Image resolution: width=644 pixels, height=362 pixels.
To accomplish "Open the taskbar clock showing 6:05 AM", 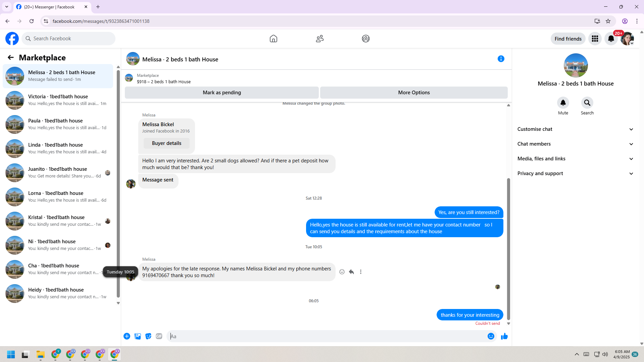I will pyautogui.click(x=622, y=354).
